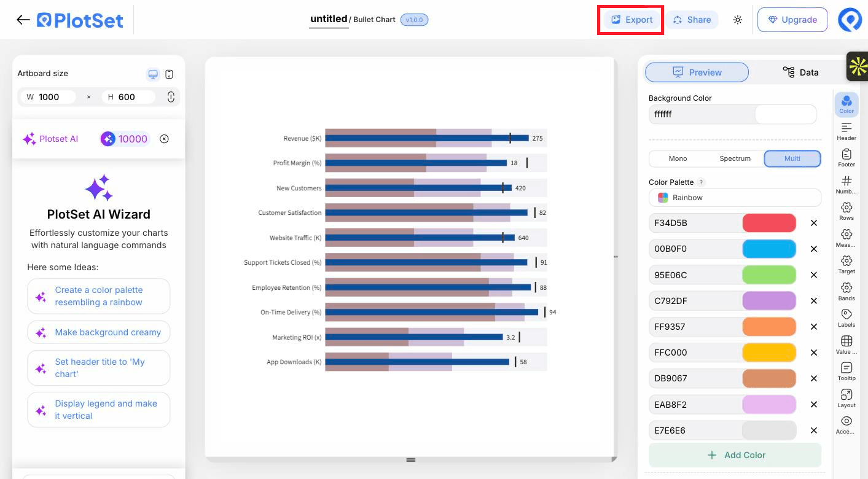Click the Upgrade button
The height and width of the screenshot is (479, 868).
point(792,20)
